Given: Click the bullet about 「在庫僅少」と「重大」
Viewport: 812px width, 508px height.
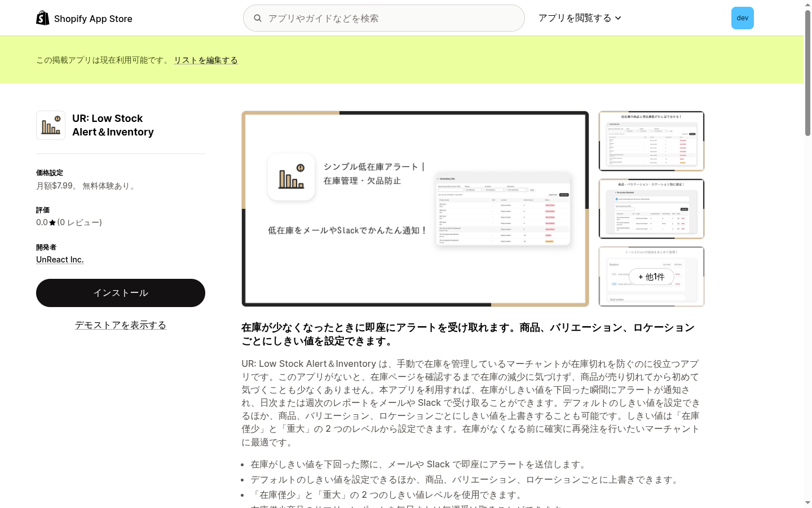Looking at the screenshot, I should [x=388, y=494].
